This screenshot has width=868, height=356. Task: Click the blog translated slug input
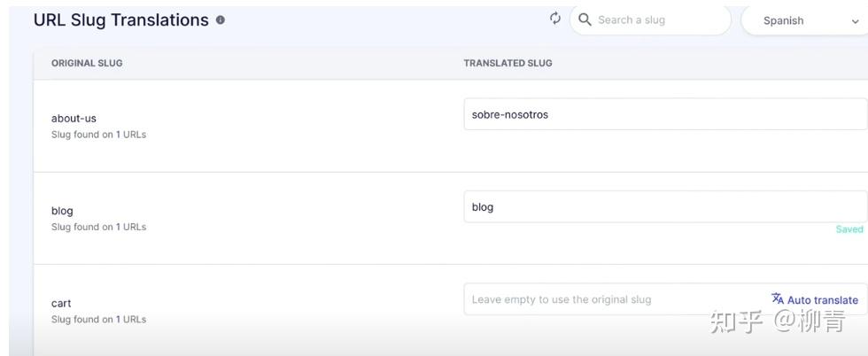coord(664,206)
